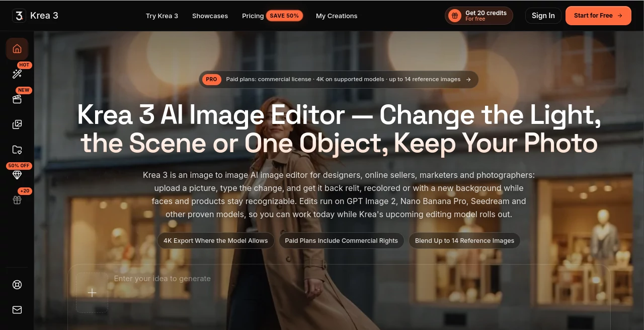Click the gift icon beside Get 20 credits
Viewport: 644px width, 330px height.
tap(454, 16)
